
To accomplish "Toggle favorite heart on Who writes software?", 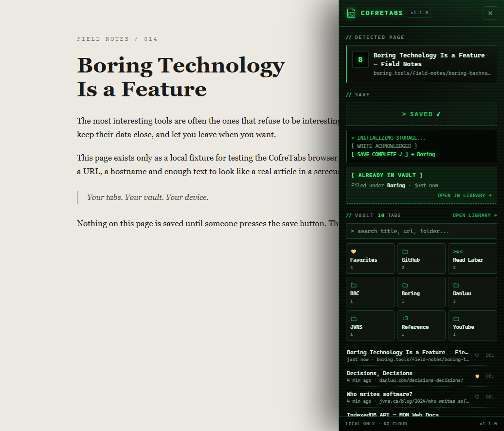I will (477, 397).
